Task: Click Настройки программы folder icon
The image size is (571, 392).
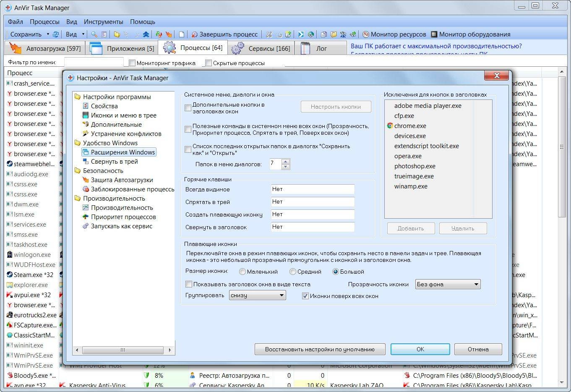Action: (x=78, y=97)
